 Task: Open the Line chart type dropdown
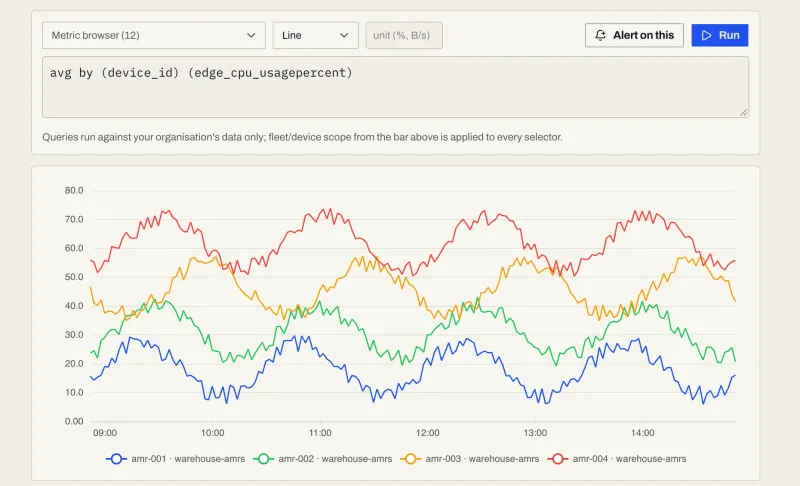[x=315, y=35]
